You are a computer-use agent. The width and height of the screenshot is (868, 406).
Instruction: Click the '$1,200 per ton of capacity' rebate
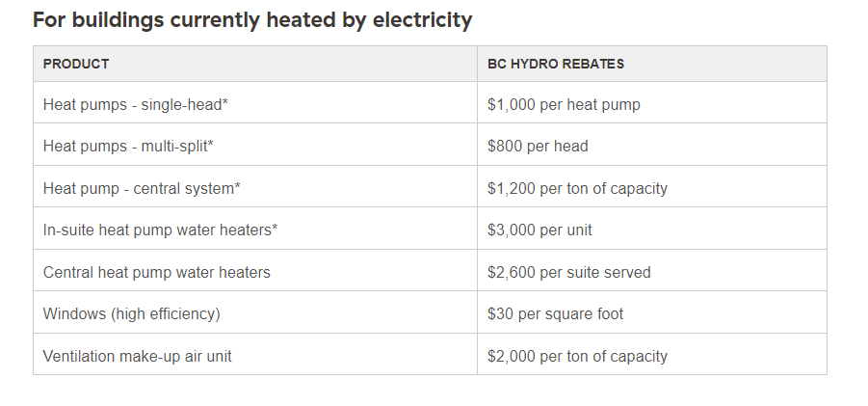[x=577, y=188]
